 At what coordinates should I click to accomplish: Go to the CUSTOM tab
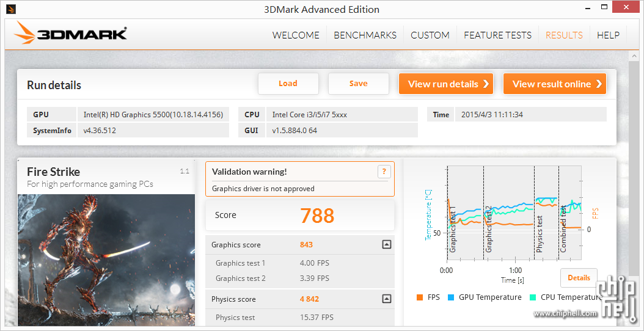tap(430, 35)
